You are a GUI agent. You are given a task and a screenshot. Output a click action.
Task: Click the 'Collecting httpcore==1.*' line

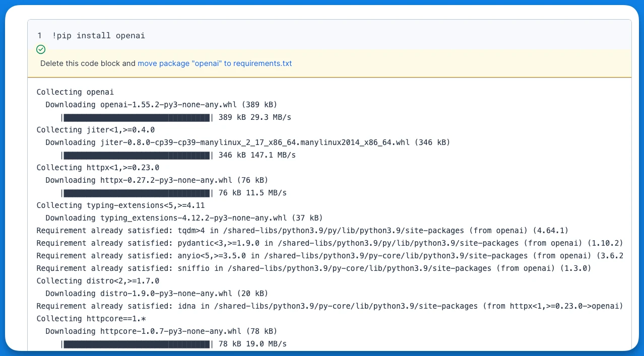click(91, 319)
